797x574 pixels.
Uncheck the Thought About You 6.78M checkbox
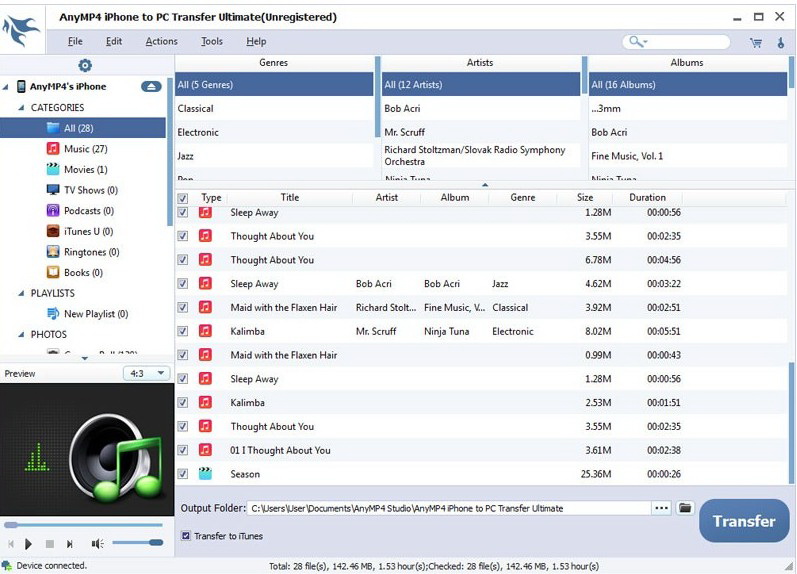tap(182, 260)
